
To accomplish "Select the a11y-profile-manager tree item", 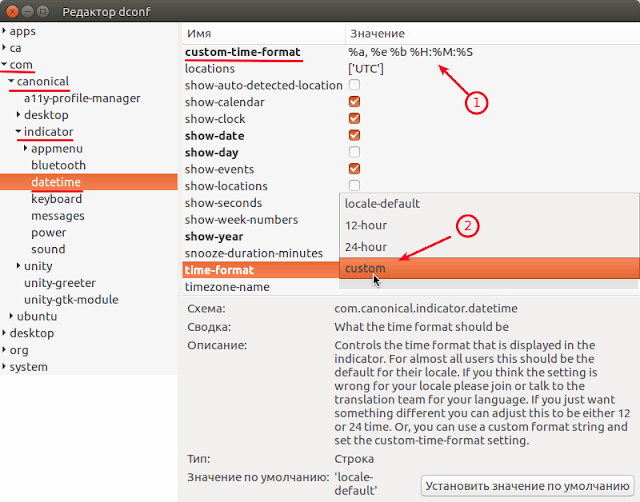I will pyautogui.click(x=82, y=98).
